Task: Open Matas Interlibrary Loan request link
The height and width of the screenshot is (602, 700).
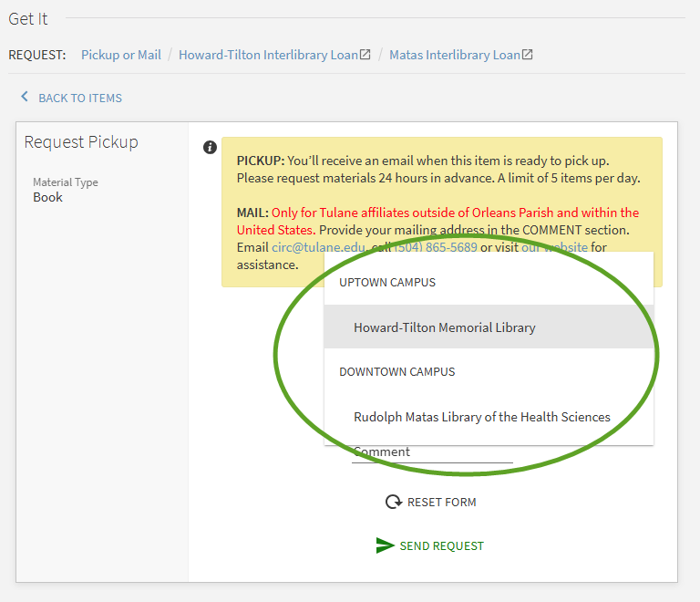Action: click(x=454, y=55)
